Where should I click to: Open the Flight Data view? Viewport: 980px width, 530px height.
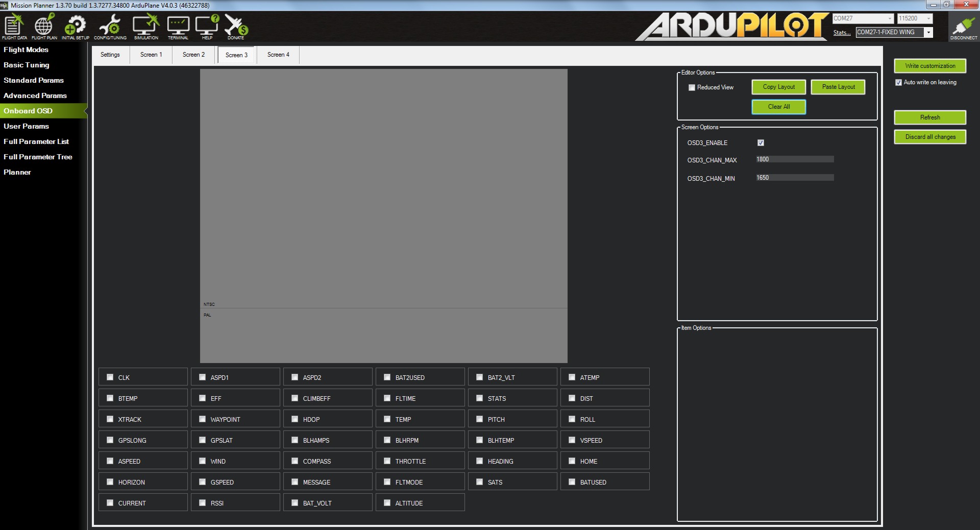14,27
